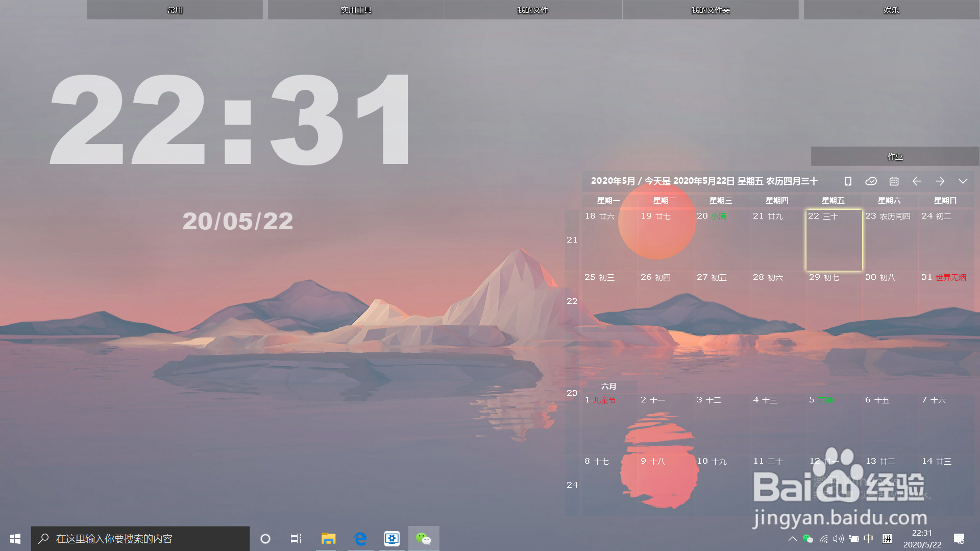Image resolution: width=980 pixels, height=551 pixels.
Task: Select June 8 十七 calendar cell
Action: (609, 485)
